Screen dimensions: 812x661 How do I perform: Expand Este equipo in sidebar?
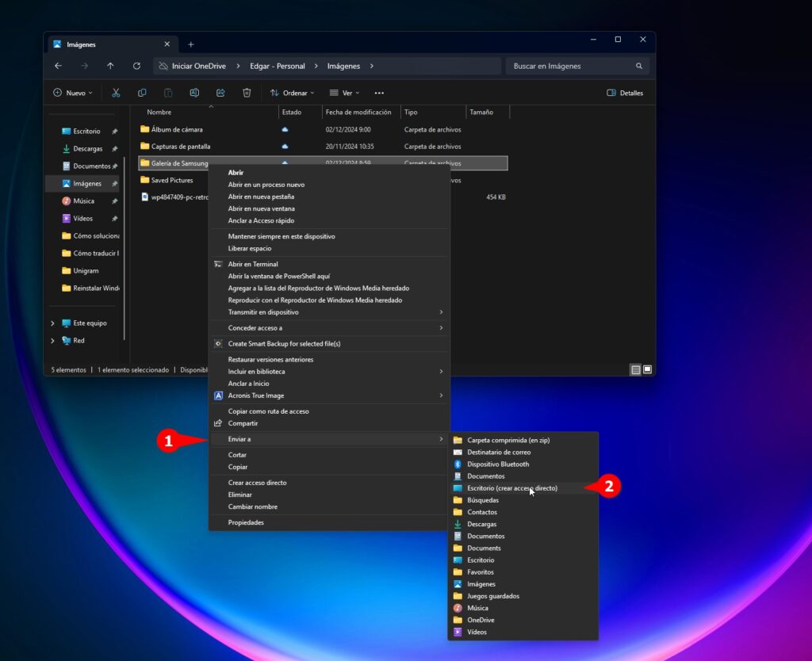tap(52, 323)
